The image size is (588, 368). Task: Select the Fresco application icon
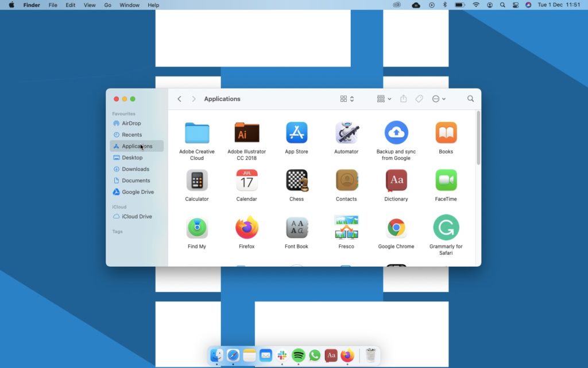346,228
